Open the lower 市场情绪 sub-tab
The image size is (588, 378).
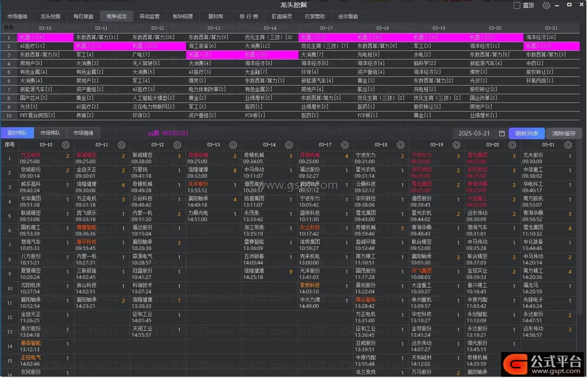click(84, 133)
